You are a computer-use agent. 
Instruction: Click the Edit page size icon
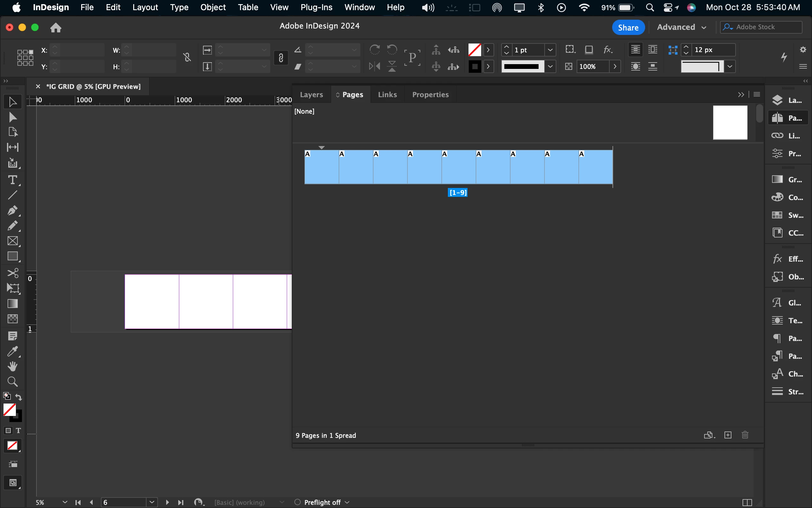click(x=709, y=435)
